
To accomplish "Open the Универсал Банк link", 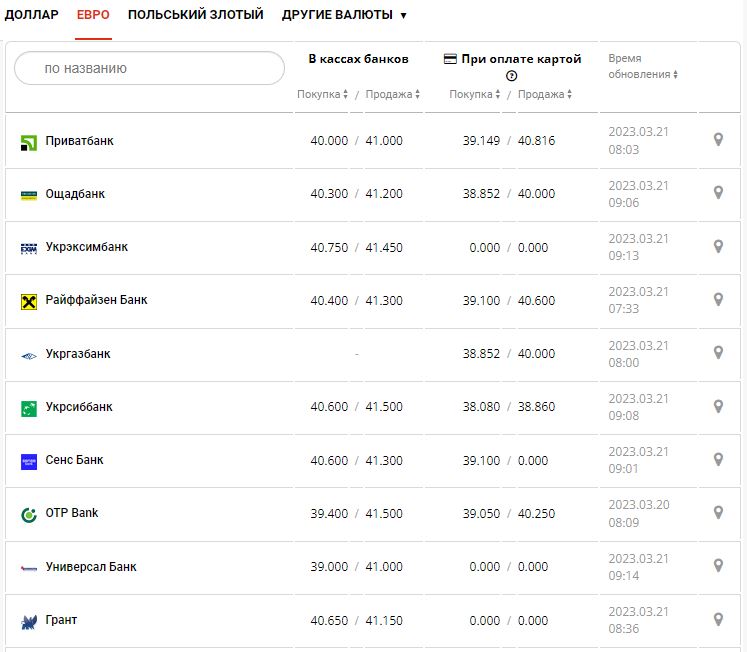I will pyautogui.click(x=91, y=567).
